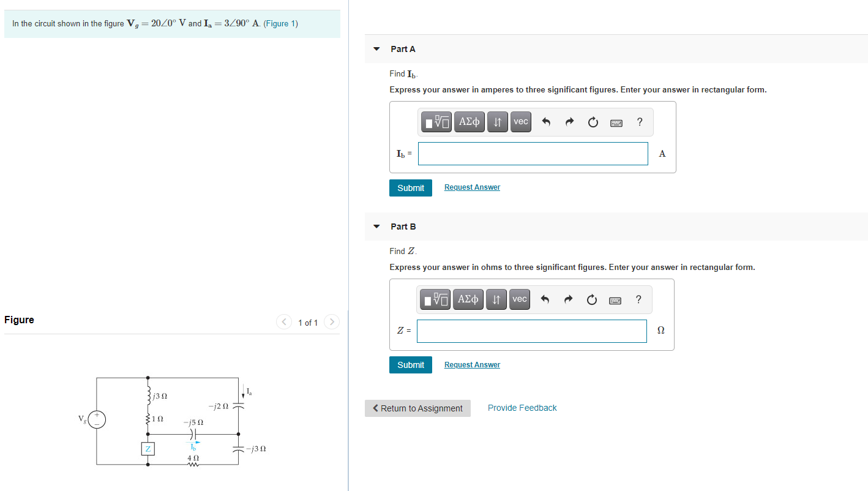Click up-down arrows tool in Part A
Screen dimensions: 868x491
point(498,122)
